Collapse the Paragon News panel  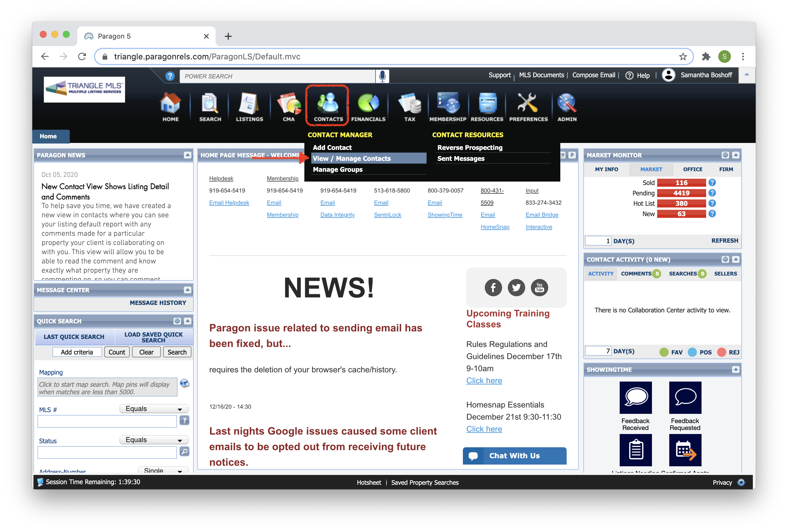pyautogui.click(x=187, y=155)
